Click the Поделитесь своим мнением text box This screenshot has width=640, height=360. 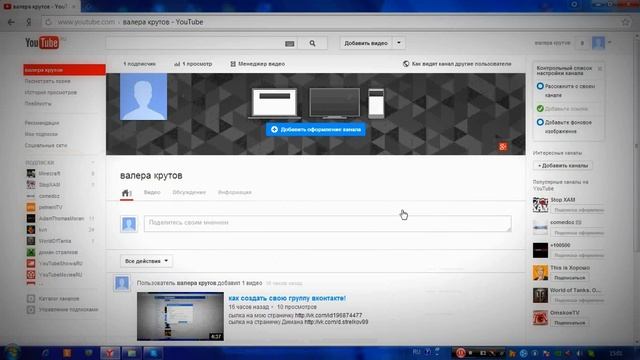tap(327, 223)
